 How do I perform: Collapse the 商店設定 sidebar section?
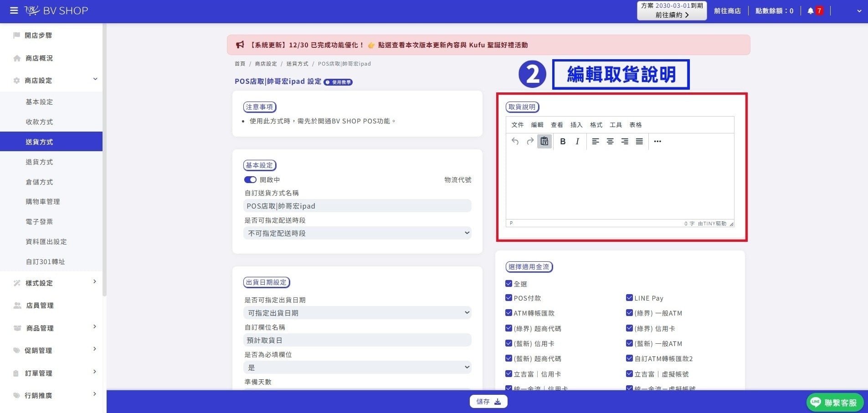(x=95, y=79)
